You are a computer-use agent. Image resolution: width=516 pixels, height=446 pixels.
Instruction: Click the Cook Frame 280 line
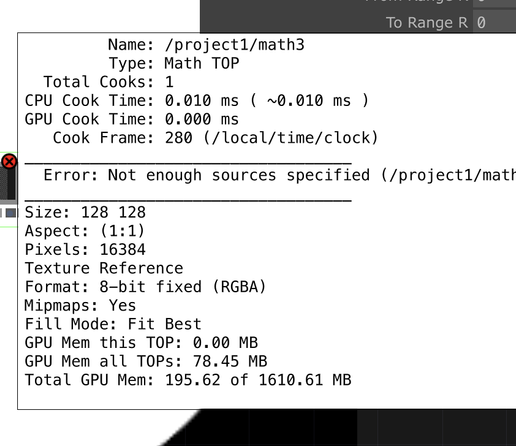tap(215, 138)
